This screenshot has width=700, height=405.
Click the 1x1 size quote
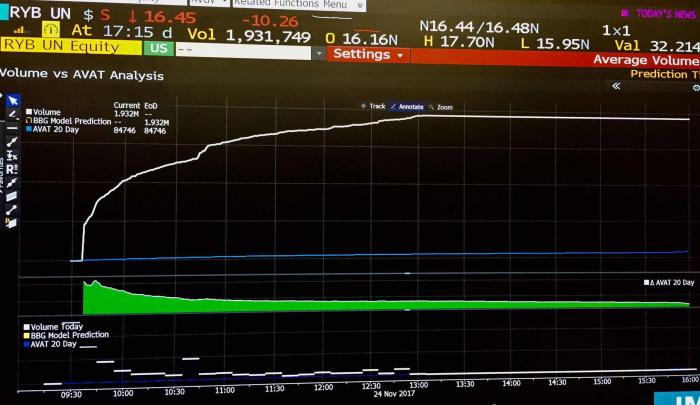[616, 31]
